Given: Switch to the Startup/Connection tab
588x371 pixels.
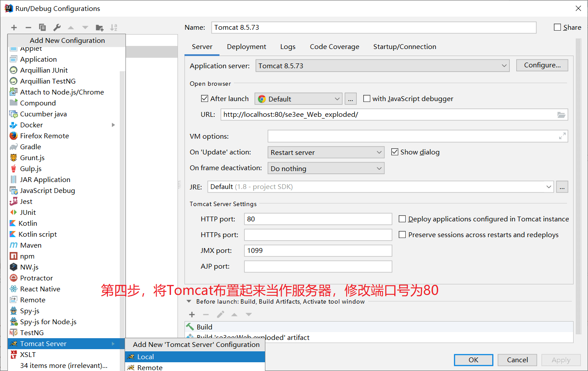Looking at the screenshot, I should [404, 47].
